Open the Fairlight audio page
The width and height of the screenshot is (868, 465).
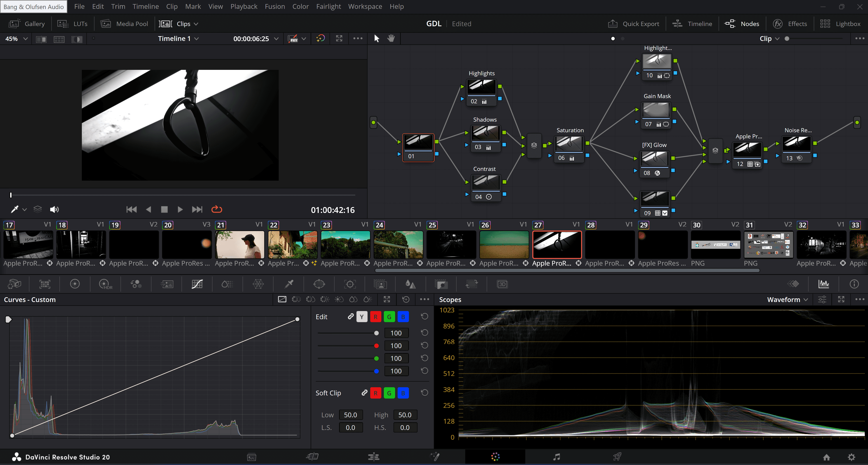556,457
